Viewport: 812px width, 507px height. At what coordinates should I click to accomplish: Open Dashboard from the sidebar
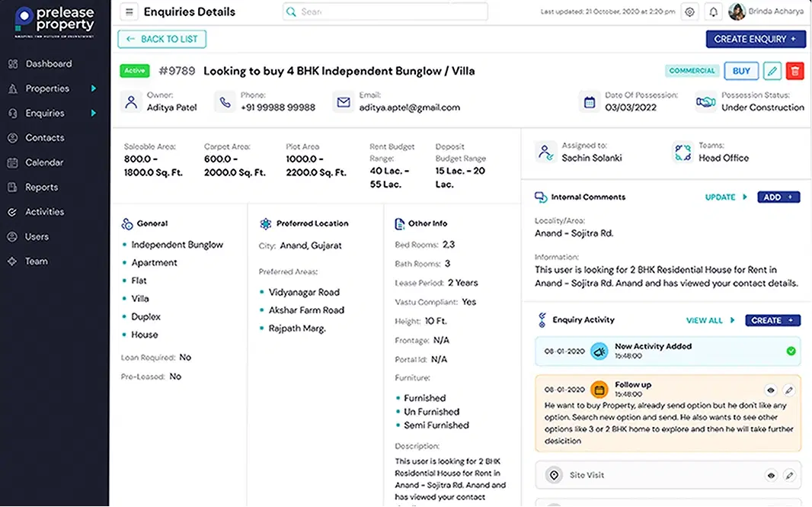(49, 64)
